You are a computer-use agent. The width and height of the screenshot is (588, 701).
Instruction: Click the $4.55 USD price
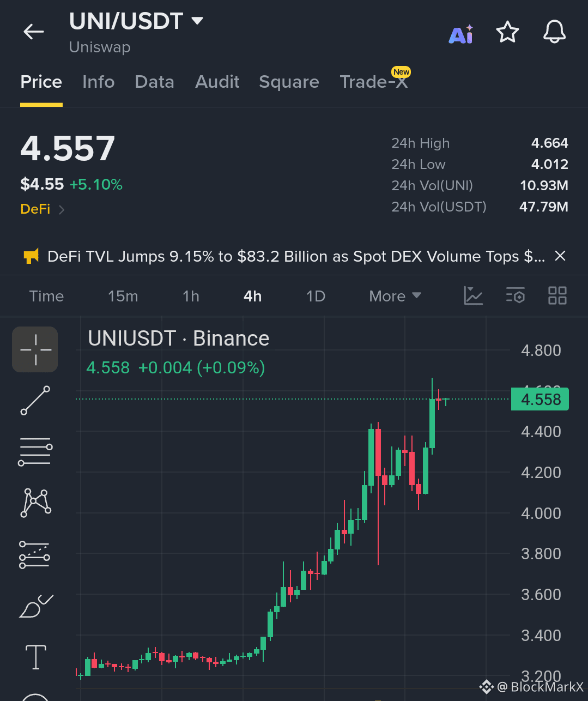(x=42, y=184)
